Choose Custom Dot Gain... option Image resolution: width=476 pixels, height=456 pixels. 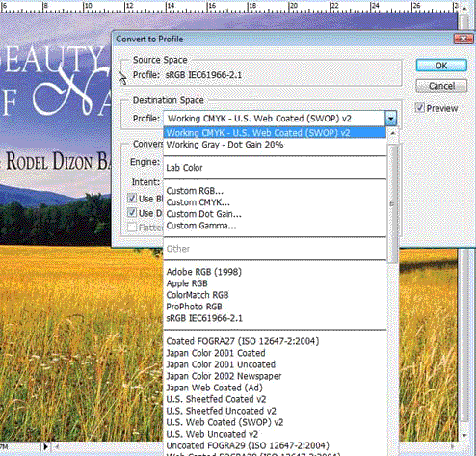tap(275, 214)
